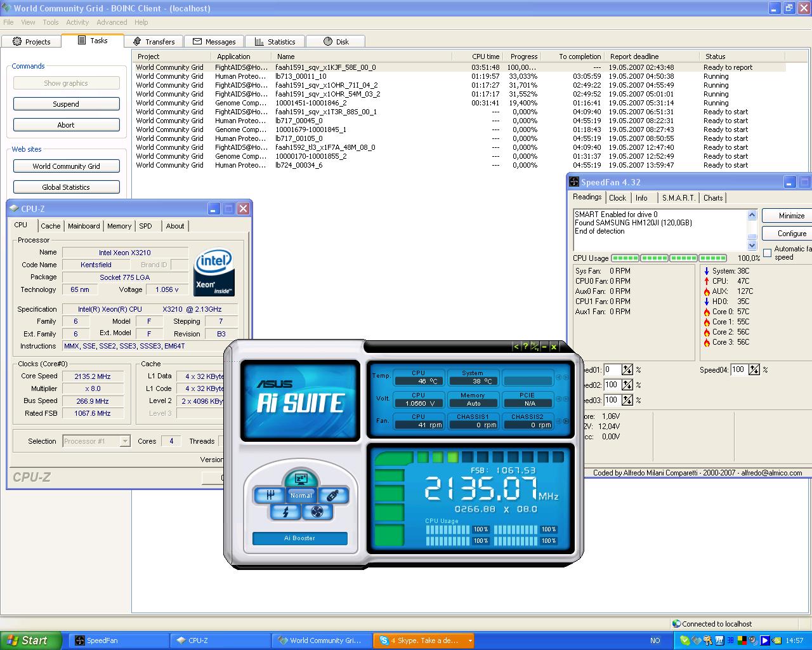Open the S.M.A.R.T. tab in SpeedFan
Screen dimensions: 812x650
point(678,198)
